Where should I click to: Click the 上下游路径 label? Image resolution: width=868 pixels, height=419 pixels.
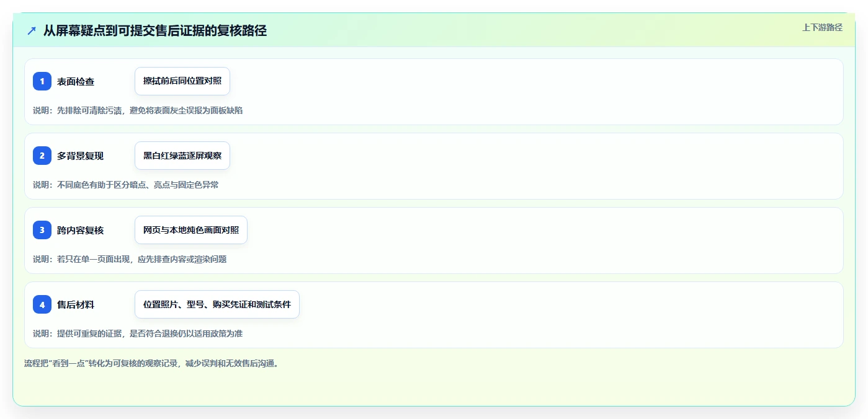[822, 27]
